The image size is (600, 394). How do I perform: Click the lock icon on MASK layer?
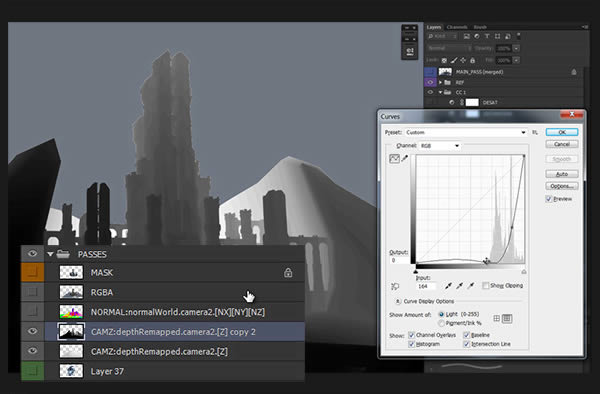coord(288,272)
